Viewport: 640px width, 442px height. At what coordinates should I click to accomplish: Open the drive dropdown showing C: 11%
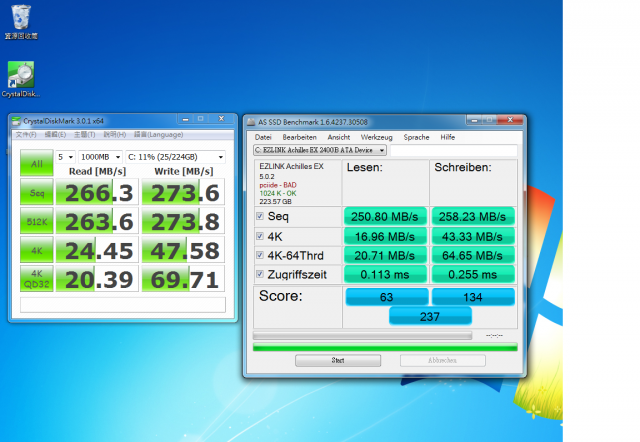tap(176, 157)
